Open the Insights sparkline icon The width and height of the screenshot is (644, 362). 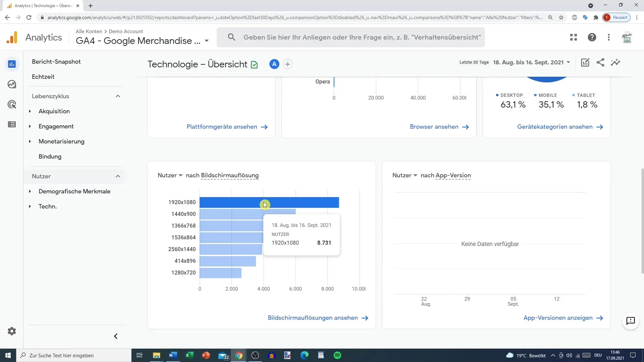pos(615,62)
